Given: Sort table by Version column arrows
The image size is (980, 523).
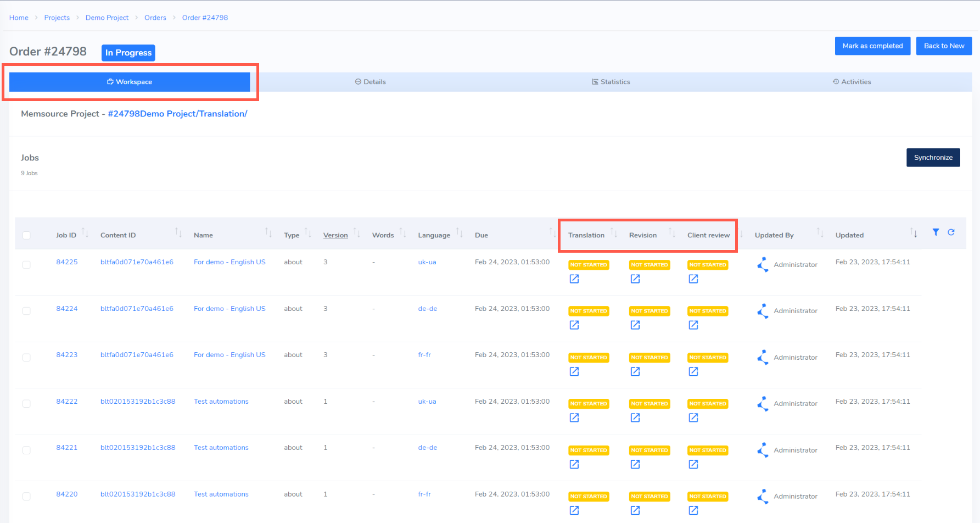Looking at the screenshot, I should 357,232.
